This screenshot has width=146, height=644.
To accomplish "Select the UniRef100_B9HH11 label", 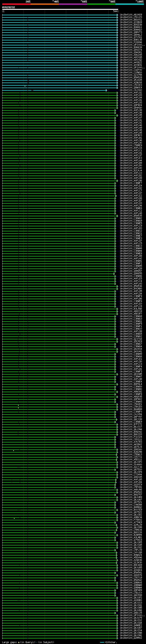I will (x=131, y=27).
